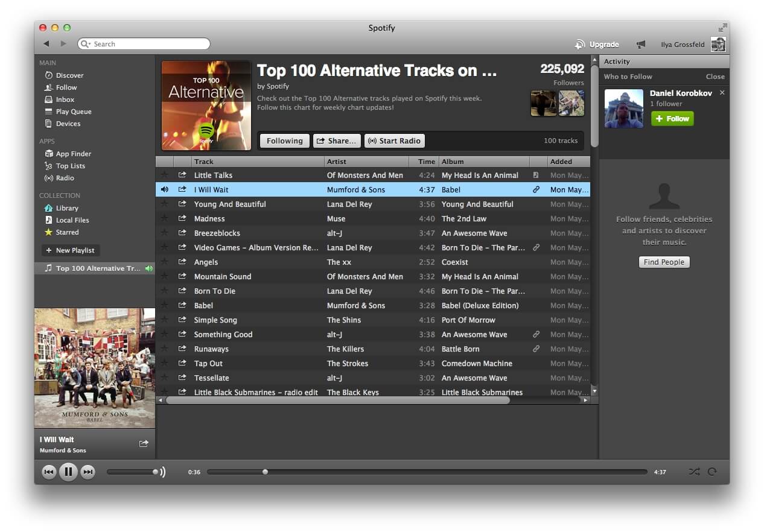Toggle shuffle mode

[695, 472]
